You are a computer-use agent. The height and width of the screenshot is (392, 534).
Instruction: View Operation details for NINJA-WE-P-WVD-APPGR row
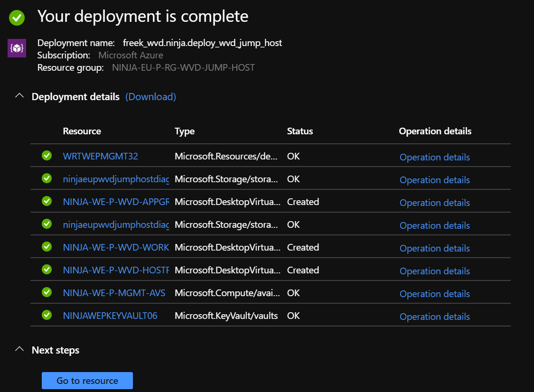pos(434,203)
